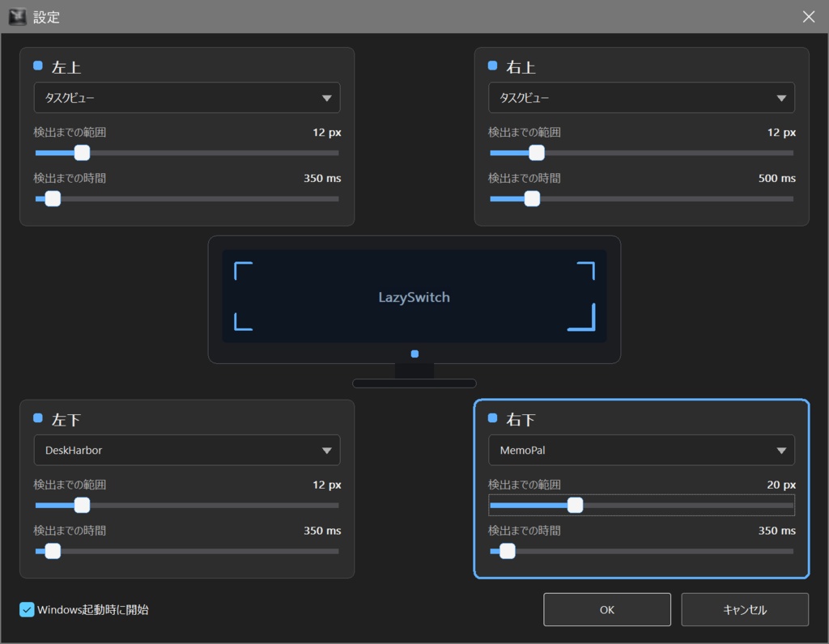Adjust the 検出までの範囲 slider in 右上 panel
This screenshot has width=829, height=644.
[641, 153]
